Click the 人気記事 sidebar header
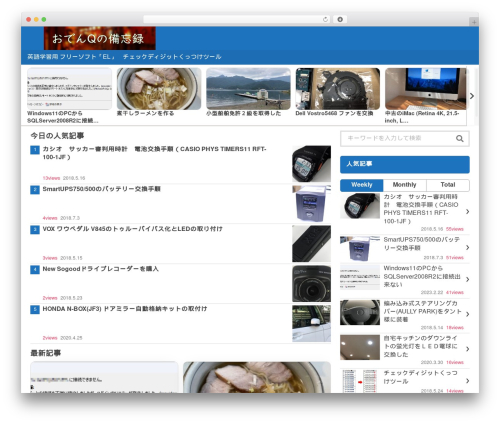500x423 pixels. pos(405,164)
